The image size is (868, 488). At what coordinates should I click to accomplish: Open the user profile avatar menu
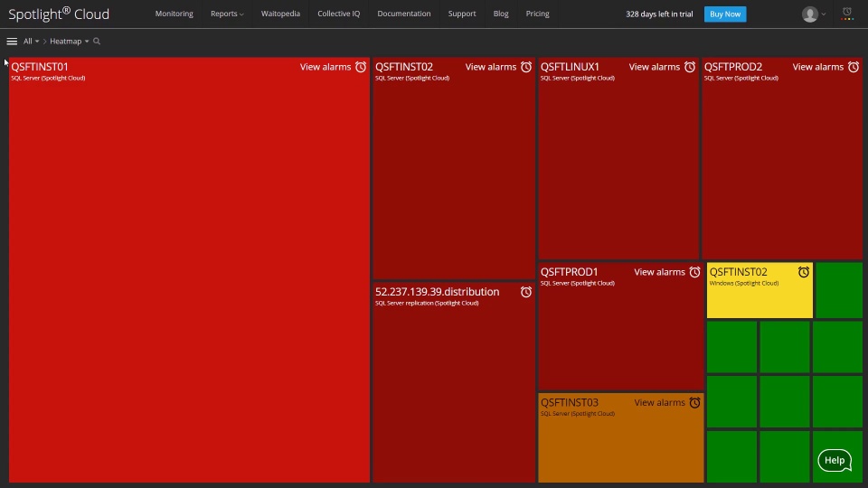(814, 14)
